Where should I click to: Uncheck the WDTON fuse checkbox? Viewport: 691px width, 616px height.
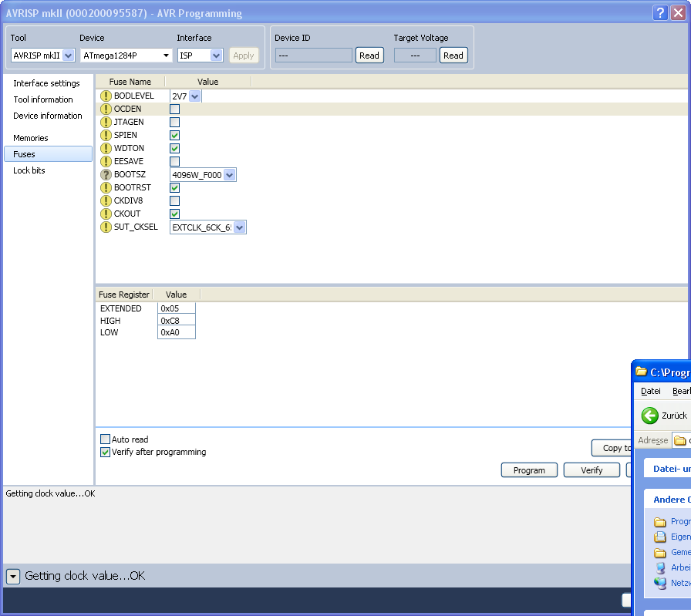(174, 148)
